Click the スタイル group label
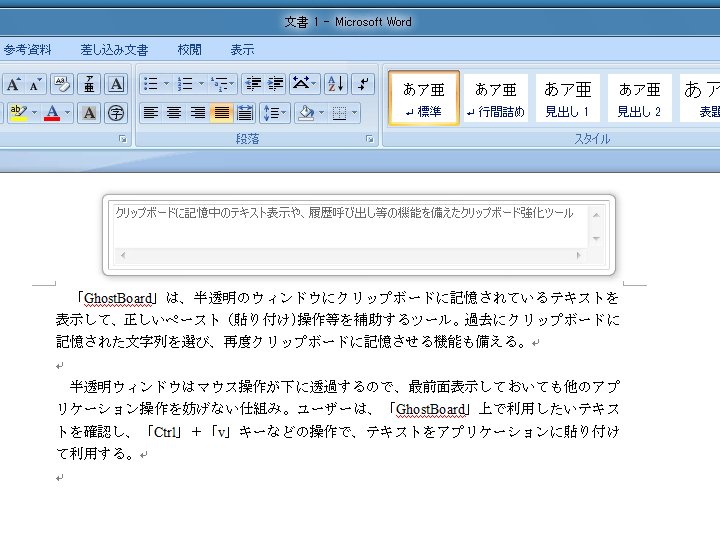 pyautogui.click(x=592, y=139)
